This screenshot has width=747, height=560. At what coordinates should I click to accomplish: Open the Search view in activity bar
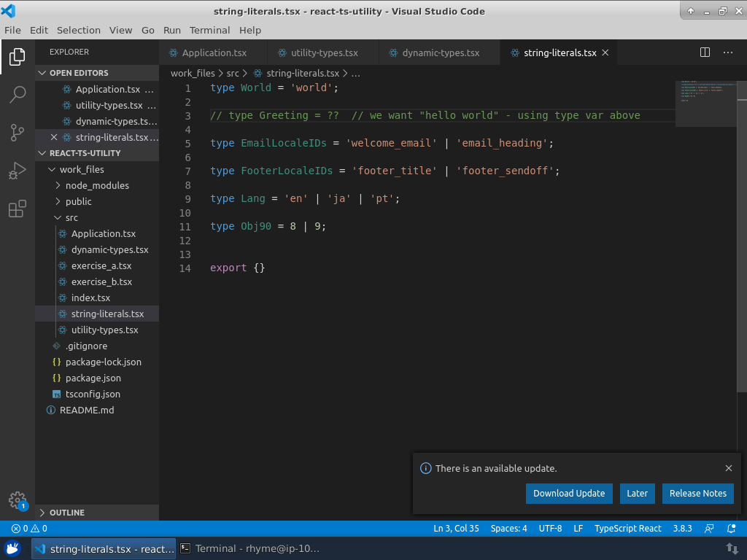17,94
